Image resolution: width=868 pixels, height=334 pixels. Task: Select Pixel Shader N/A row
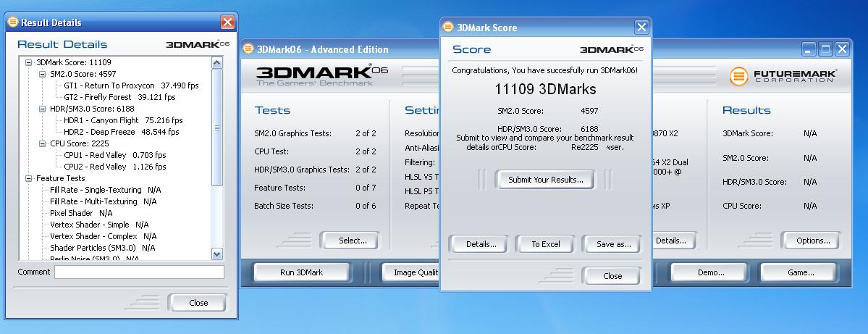tap(81, 213)
